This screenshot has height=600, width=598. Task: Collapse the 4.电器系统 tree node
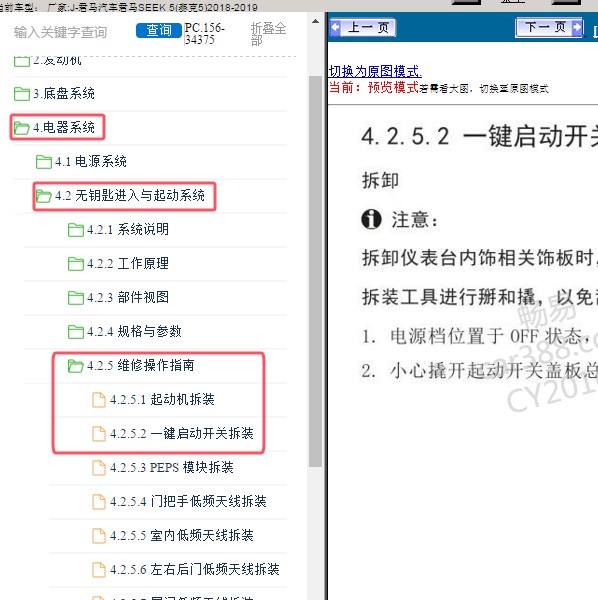(x=64, y=127)
